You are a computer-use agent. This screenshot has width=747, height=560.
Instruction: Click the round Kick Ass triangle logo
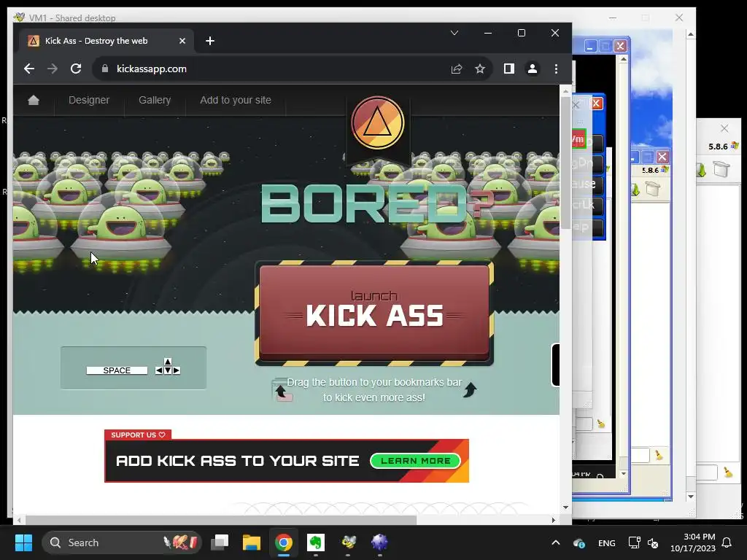pos(378,122)
